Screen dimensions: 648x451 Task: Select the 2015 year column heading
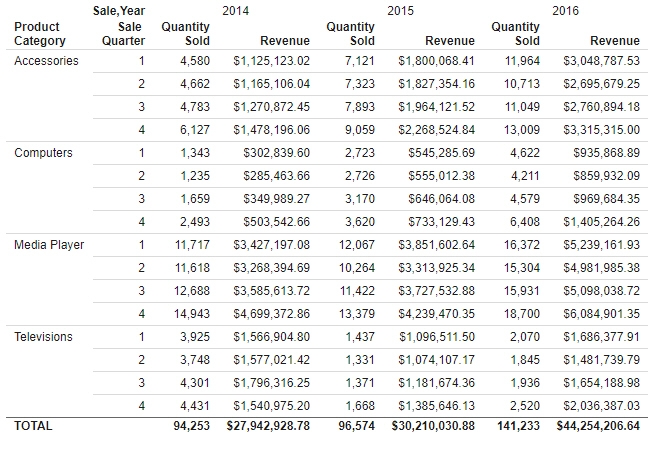(x=400, y=10)
